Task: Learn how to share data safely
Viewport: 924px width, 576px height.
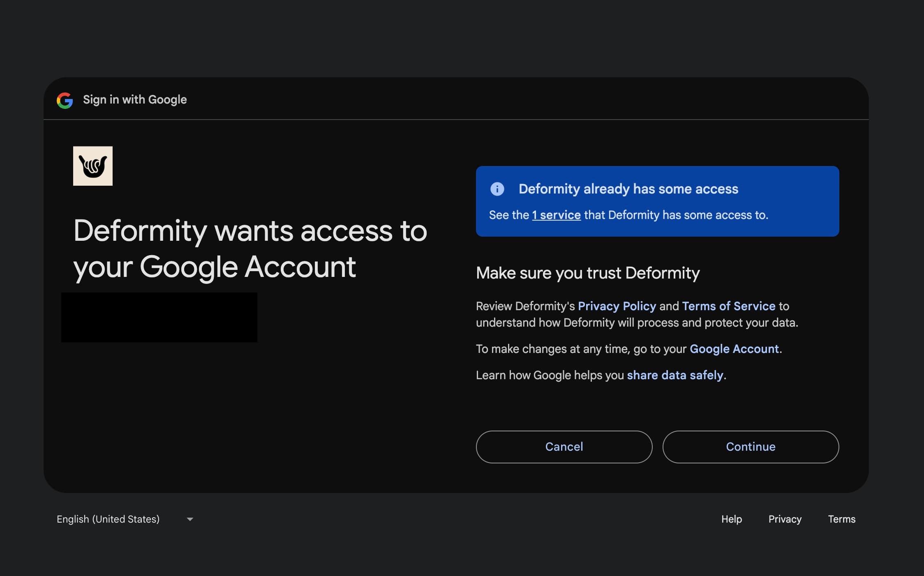Action: point(675,375)
